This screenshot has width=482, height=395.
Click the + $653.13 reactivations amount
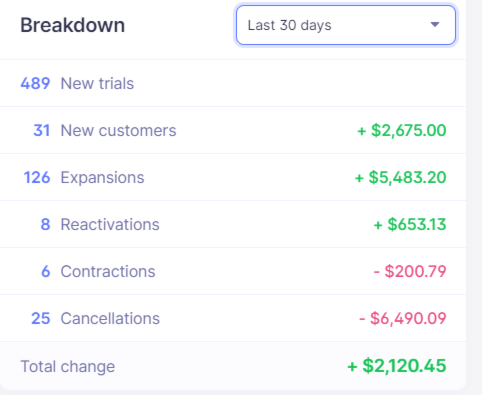pyautogui.click(x=410, y=224)
